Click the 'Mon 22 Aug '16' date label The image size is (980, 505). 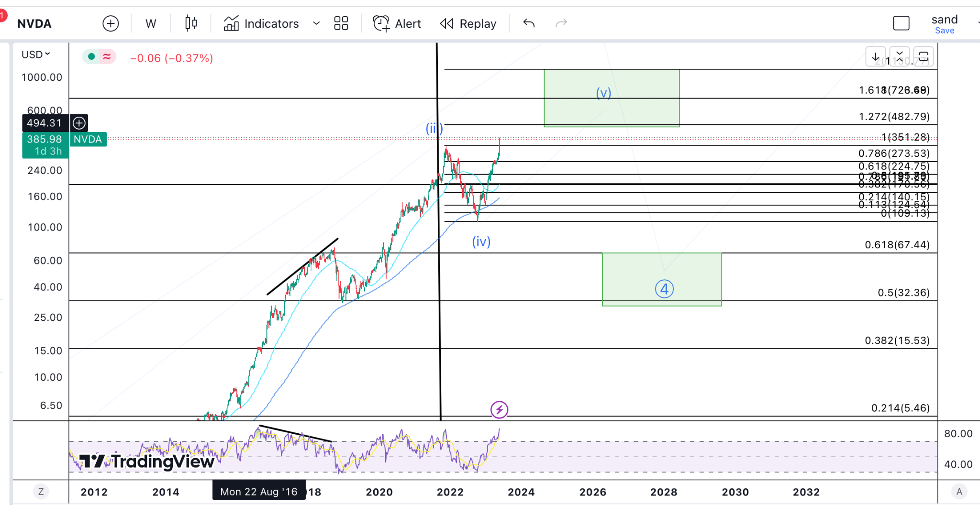[x=258, y=491]
